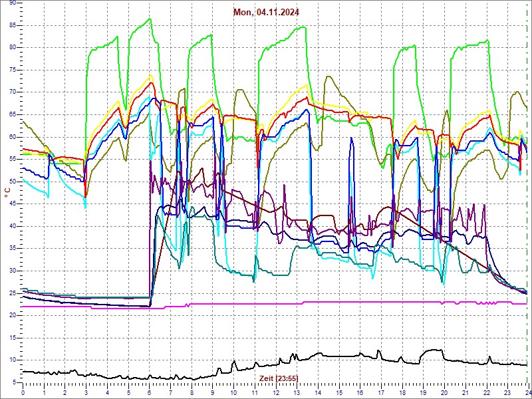Click hour 12 on the time axis
This screenshot has height=399, width=532.
point(275,392)
